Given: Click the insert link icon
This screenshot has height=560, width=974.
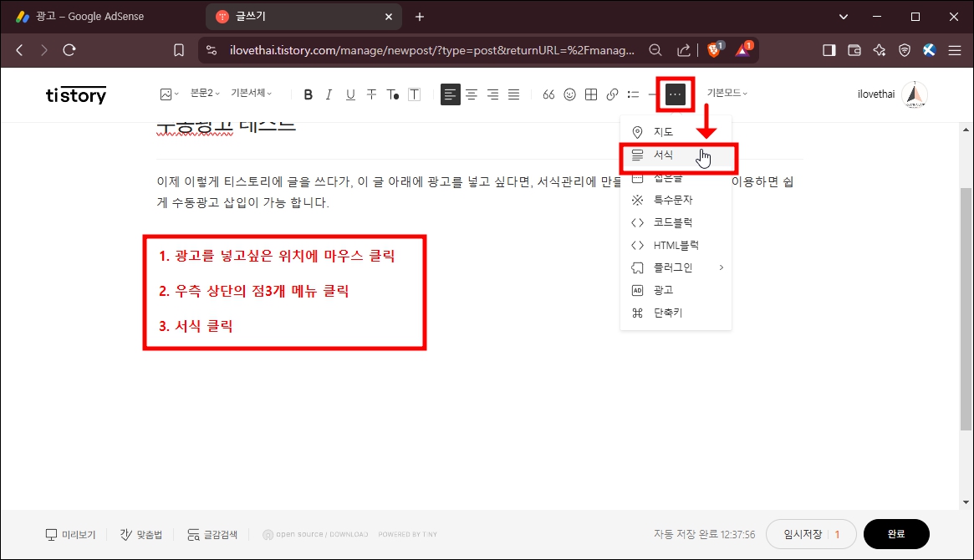Looking at the screenshot, I should (610, 94).
